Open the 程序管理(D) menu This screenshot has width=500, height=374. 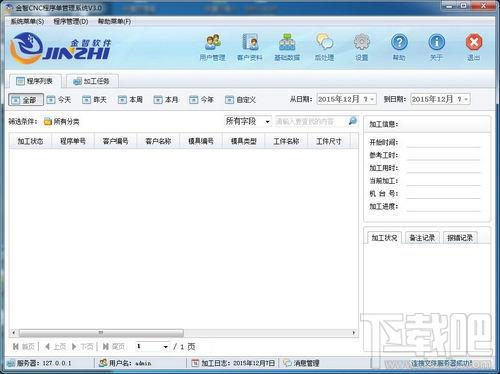71,22
